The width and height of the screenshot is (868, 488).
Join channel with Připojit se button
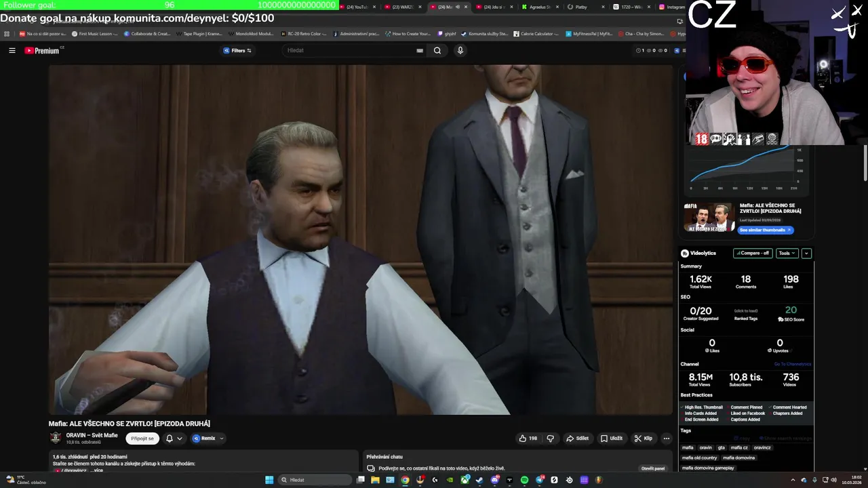pos(142,439)
